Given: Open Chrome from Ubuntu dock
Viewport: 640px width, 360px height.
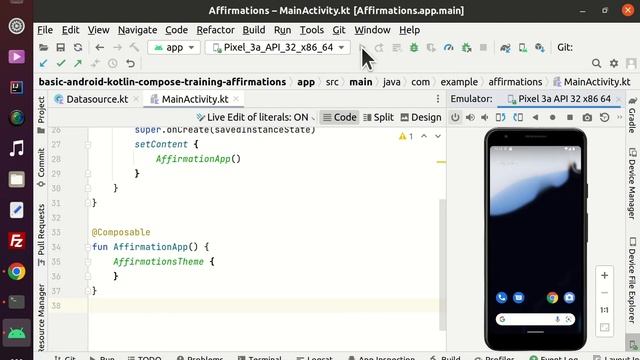Looking at the screenshot, I should coord(16,271).
